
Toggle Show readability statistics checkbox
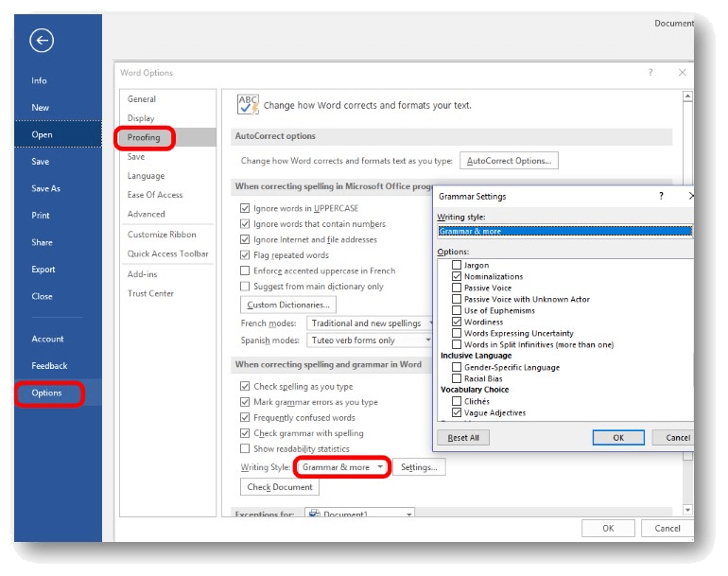click(246, 448)
